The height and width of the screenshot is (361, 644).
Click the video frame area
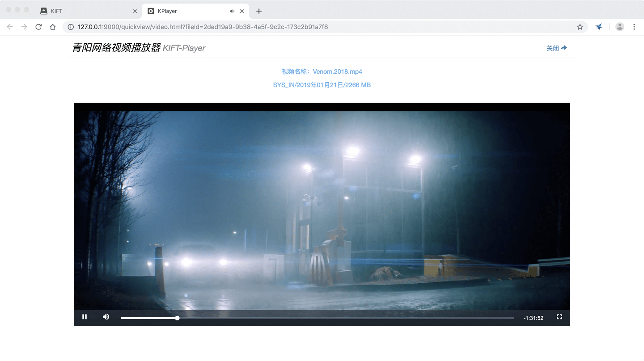click(322, 210)
